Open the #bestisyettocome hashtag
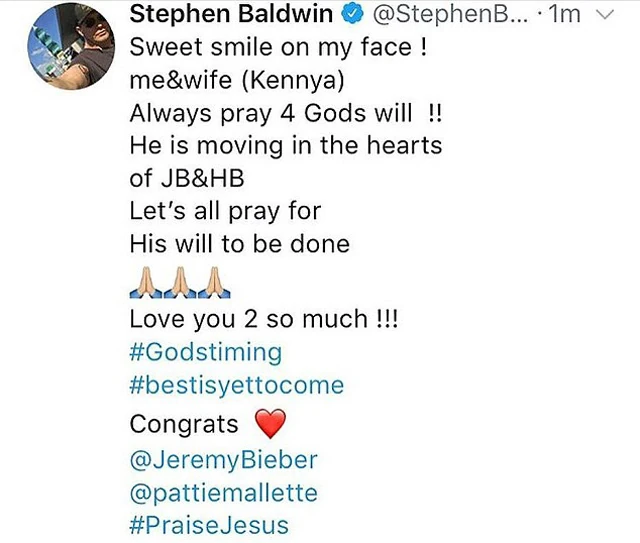 (236, 386)
